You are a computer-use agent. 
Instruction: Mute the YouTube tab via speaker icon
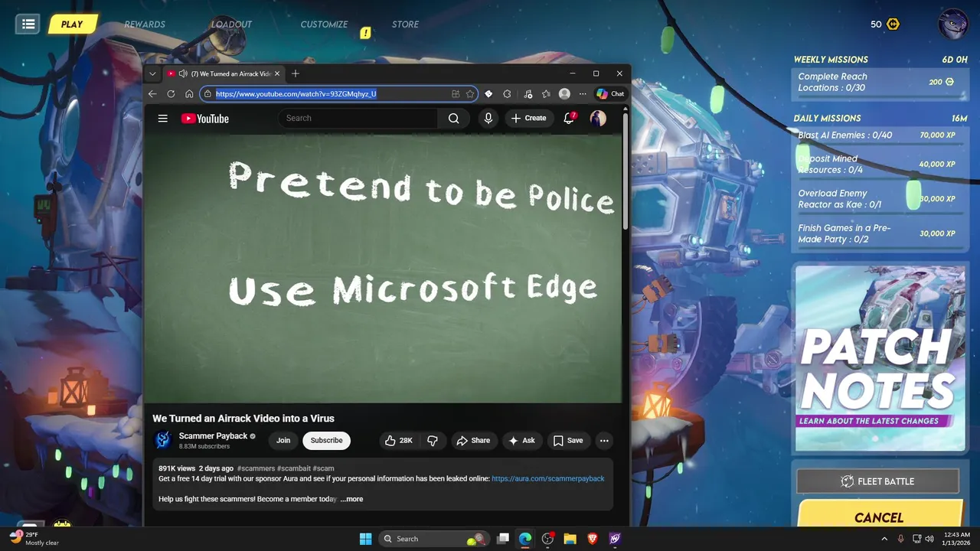[182, 73]
